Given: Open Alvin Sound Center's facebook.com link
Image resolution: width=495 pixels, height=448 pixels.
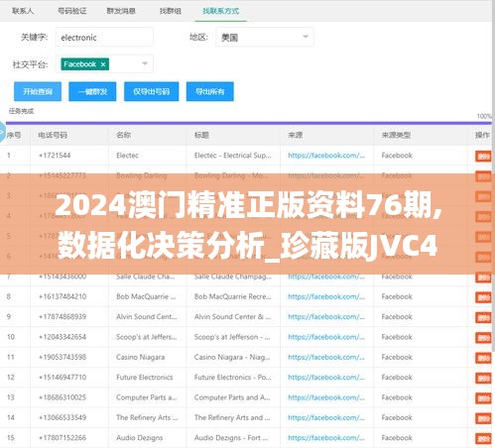Looking at the screenshot, I should pos(326,316).
